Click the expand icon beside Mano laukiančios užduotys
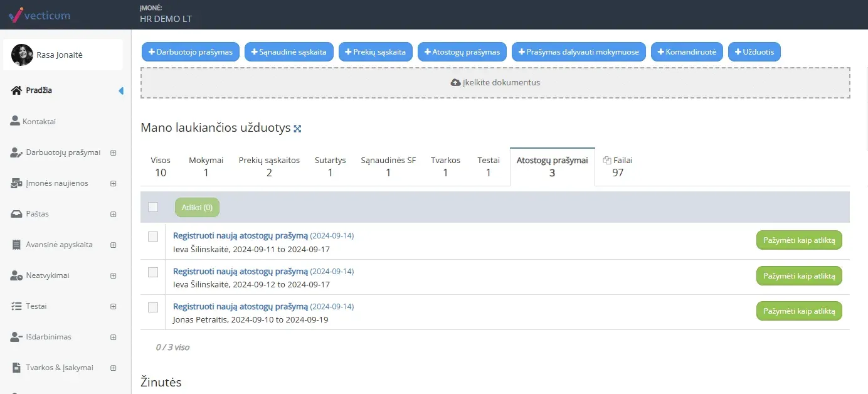 (298, 129)
